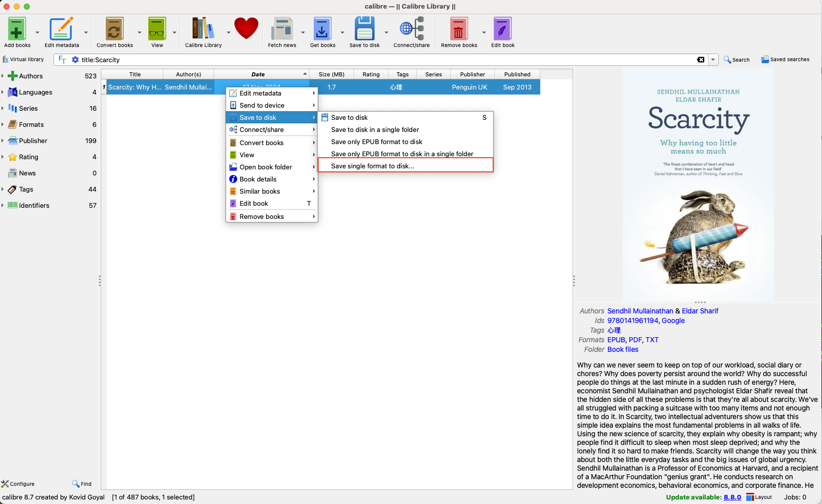The height and width of the screenshot is (504, 822).
Task: Select the Identifiers category in sidebar
Action: point(34,205)
